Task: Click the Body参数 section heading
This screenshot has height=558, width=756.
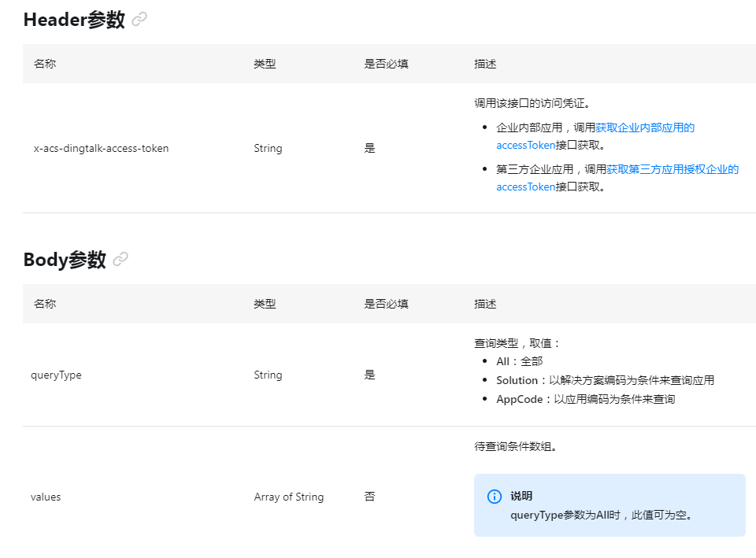Action: pos(65,260)
